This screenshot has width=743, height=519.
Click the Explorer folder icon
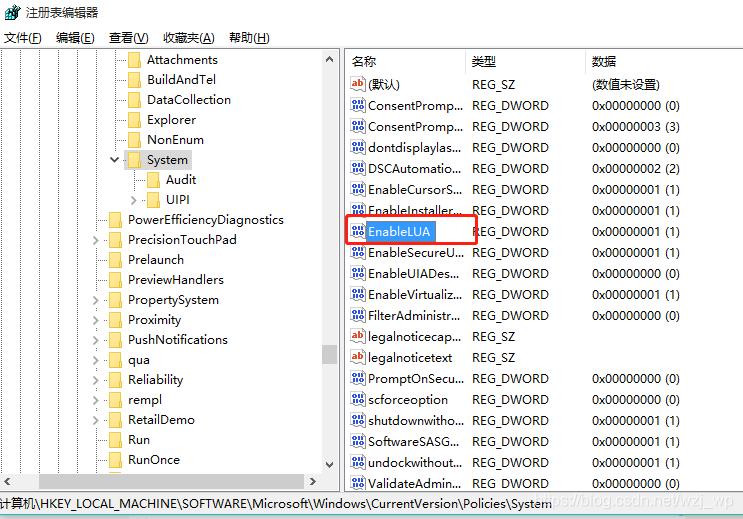pos(135,120)
